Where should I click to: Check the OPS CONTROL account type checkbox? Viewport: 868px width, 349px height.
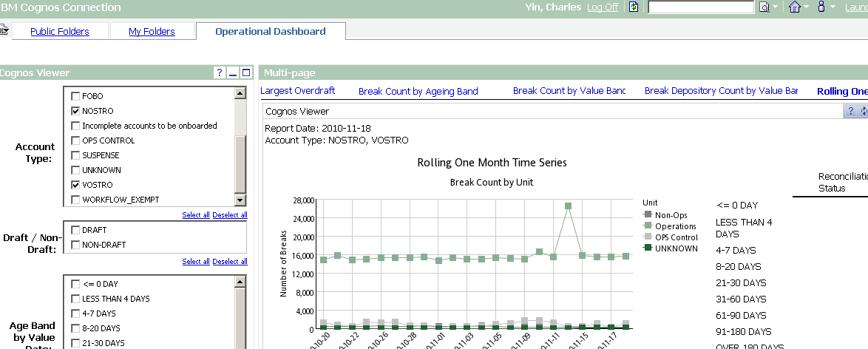click(x=76, y=140)
